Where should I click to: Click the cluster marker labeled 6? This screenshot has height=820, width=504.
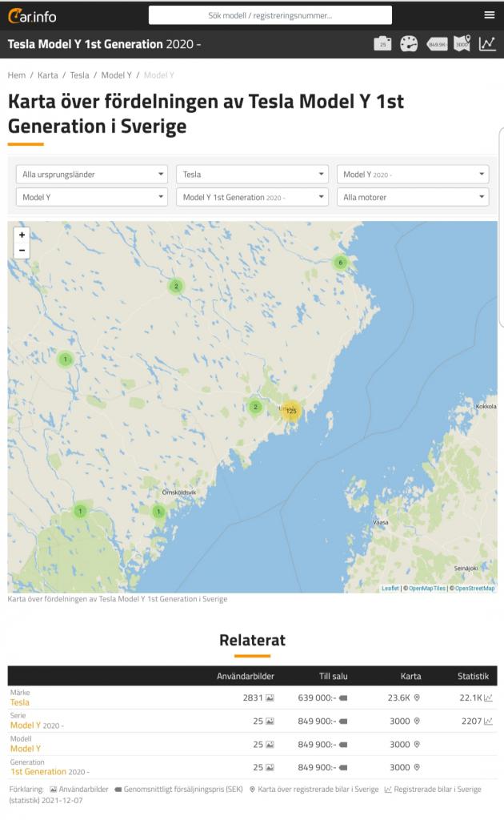(341, 263)
